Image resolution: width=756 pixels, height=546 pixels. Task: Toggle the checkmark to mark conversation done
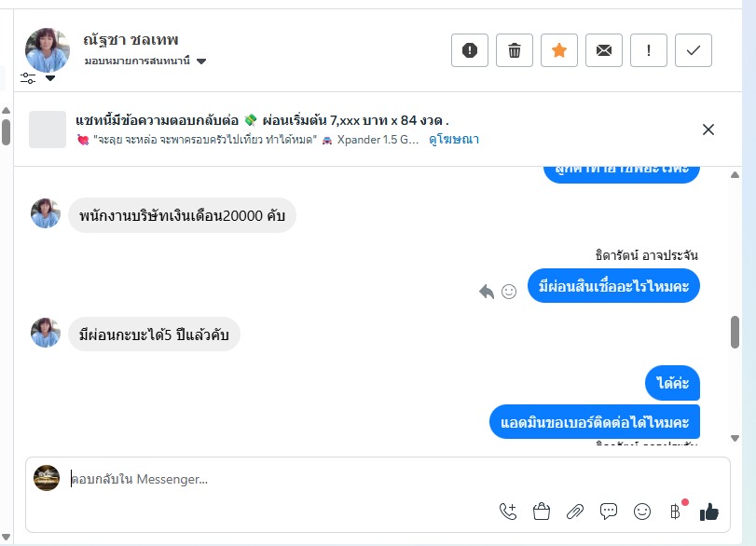[x=693, y=51]
